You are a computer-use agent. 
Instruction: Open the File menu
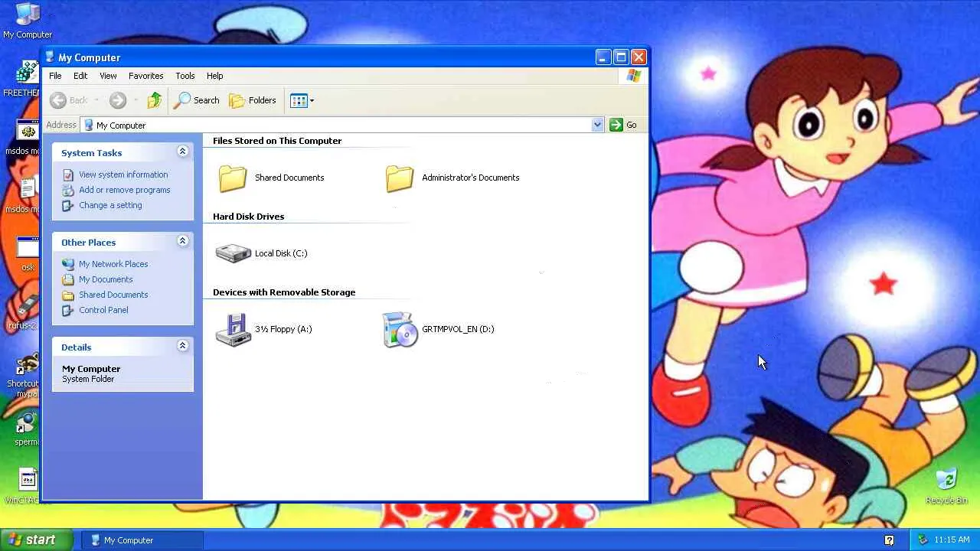click(55, 76)
